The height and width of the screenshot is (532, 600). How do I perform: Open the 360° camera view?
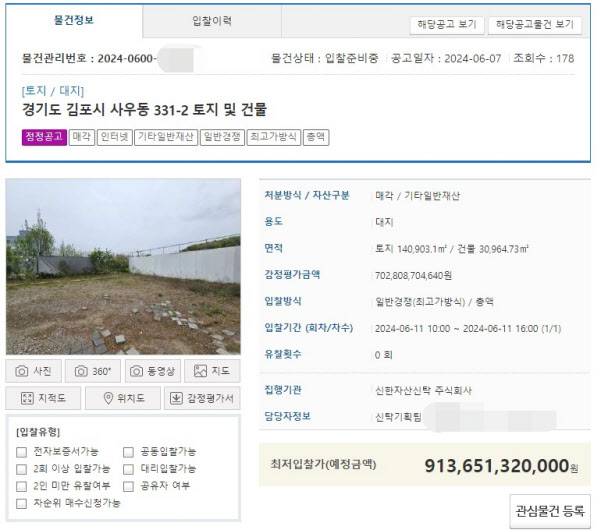tap(93, 371)
